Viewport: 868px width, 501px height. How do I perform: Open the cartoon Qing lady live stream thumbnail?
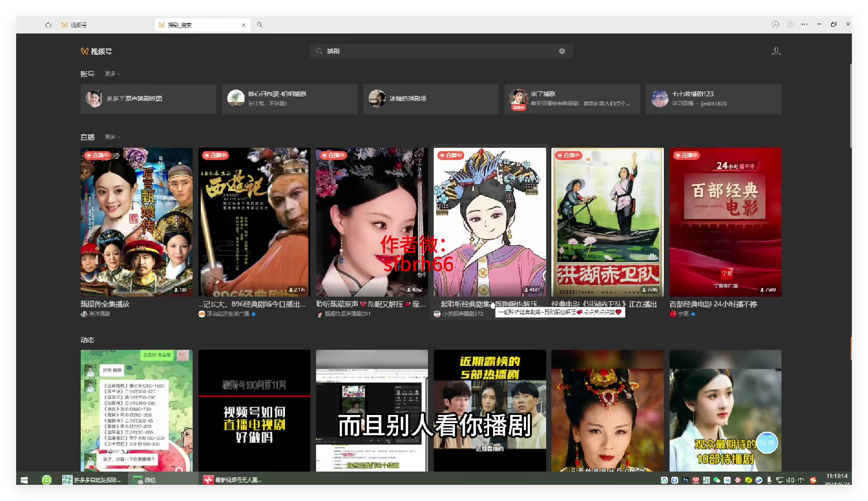(x=490, y=222)
